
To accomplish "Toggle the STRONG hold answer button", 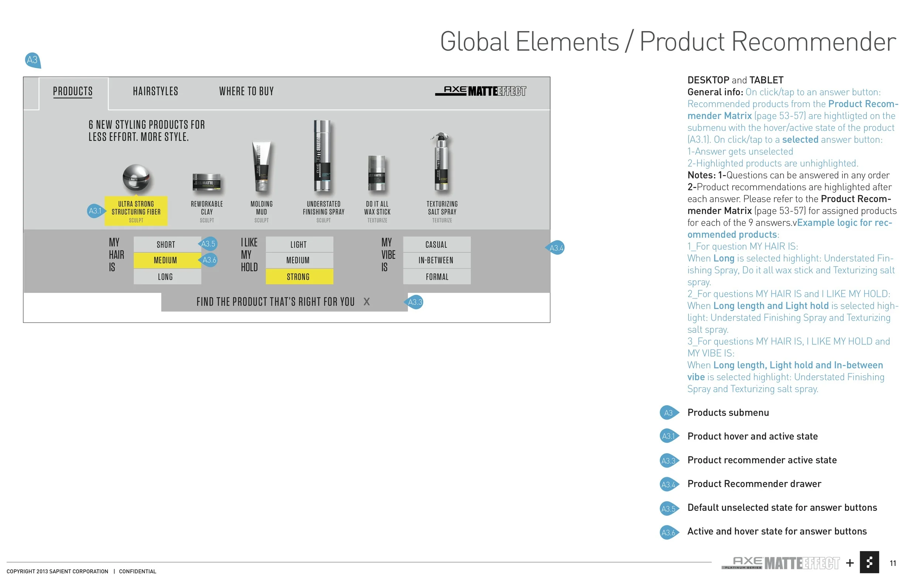I will pos(299,277).
